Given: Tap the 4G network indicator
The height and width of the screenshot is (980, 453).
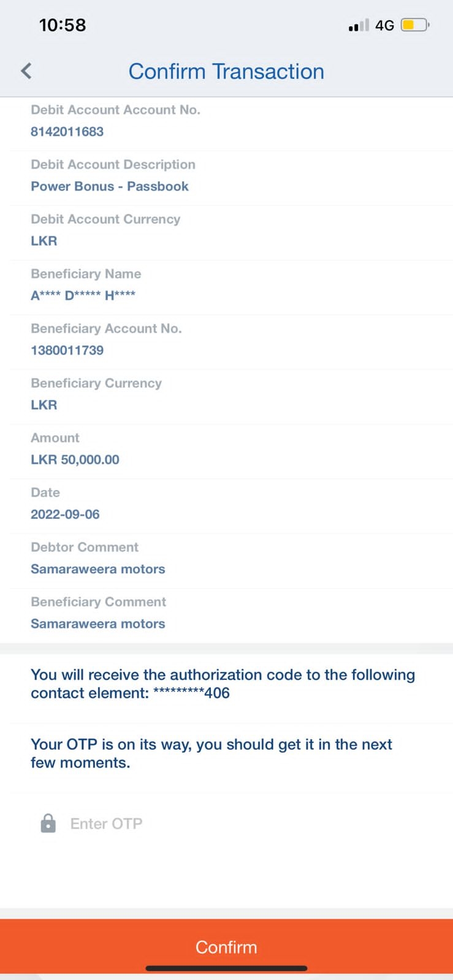Looking at the screenshot, I should click(x=384, y=26).
